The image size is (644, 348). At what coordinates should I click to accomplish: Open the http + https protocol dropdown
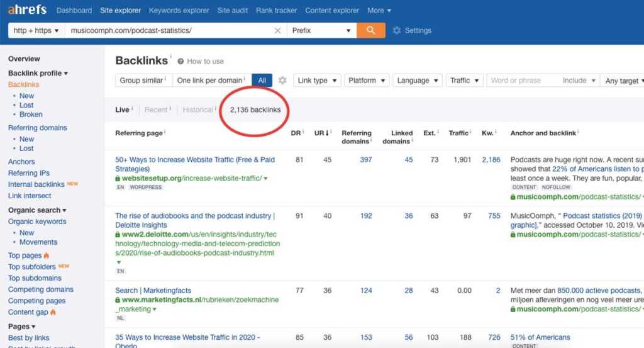point(36,30)
